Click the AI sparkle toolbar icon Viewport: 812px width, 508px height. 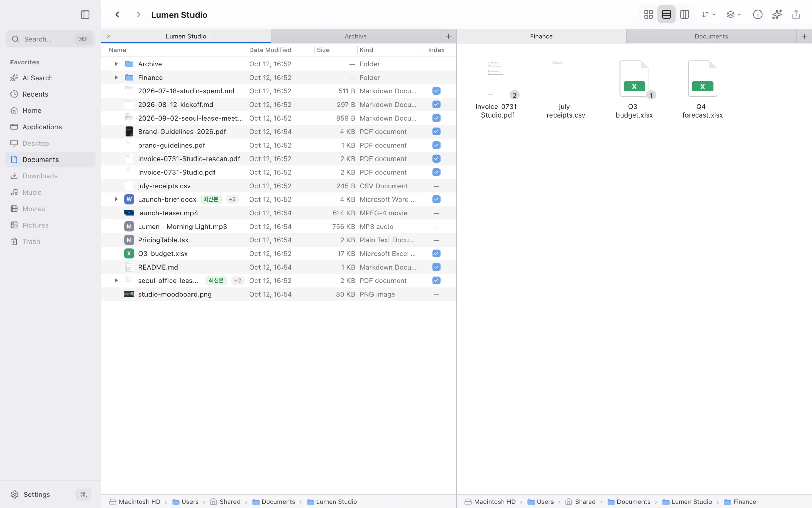777,15
